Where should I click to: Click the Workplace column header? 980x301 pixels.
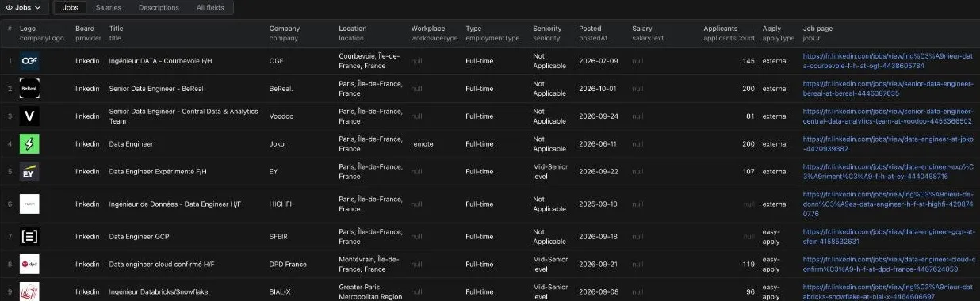[x=434, y=32]
